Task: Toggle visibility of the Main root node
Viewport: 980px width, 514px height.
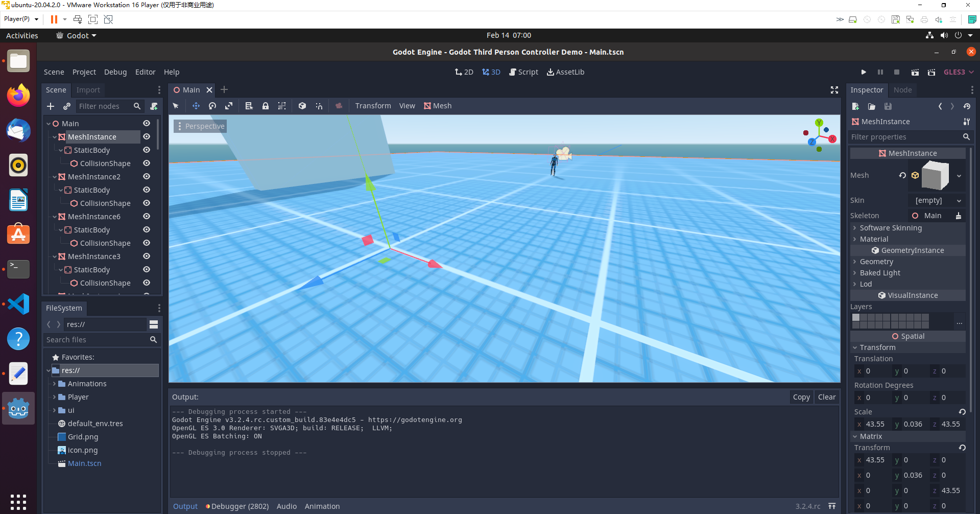Action: pos(146,123)
